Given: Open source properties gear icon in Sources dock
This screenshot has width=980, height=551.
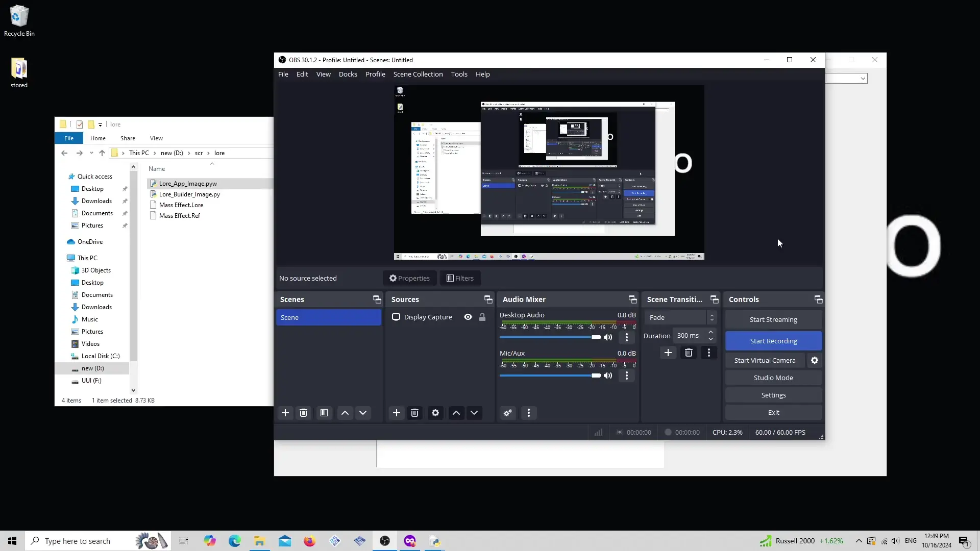Looking at the screenshot, I should [435, 413].
